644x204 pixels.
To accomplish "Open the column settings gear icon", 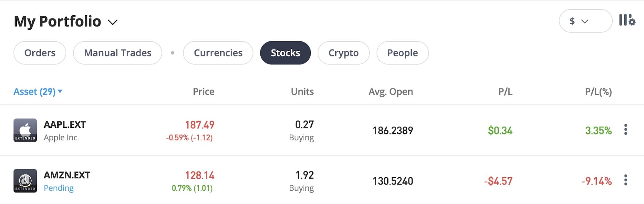I will click(x=627, y=20).
